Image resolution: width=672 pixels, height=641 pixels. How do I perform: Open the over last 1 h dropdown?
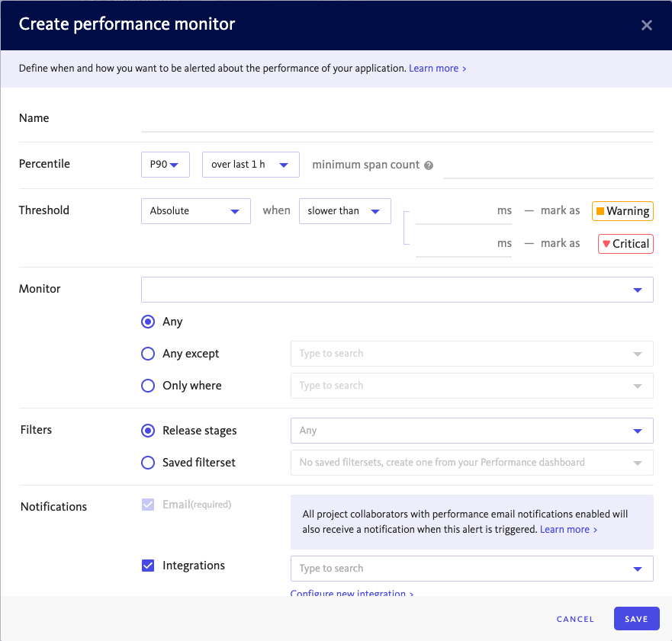point(250,165)
